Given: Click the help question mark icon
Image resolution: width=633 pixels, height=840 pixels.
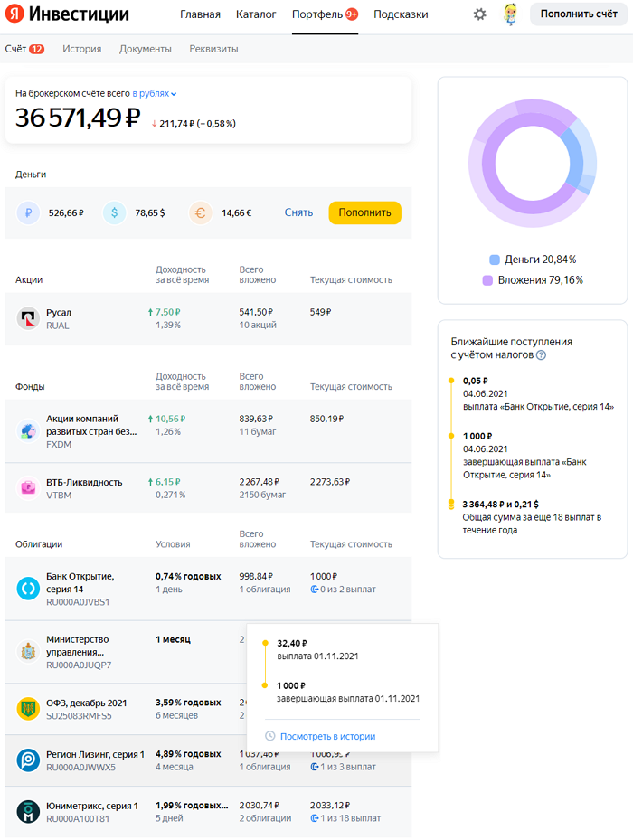Looking at the screenshot, I should (542, 355).
